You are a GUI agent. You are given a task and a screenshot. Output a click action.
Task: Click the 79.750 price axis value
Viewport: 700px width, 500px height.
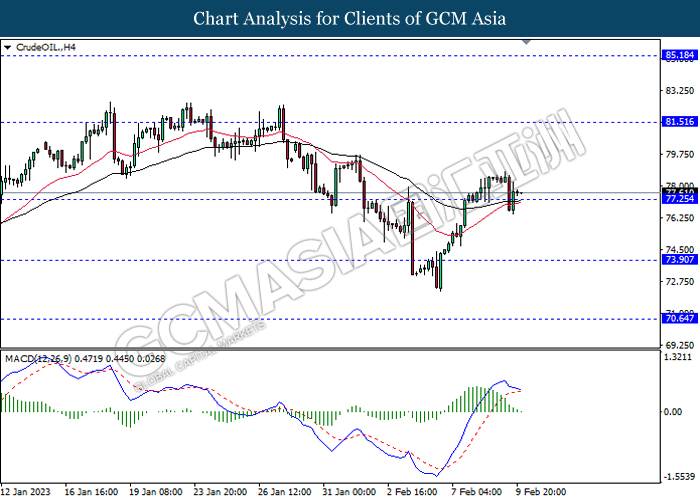coord(679,154)
